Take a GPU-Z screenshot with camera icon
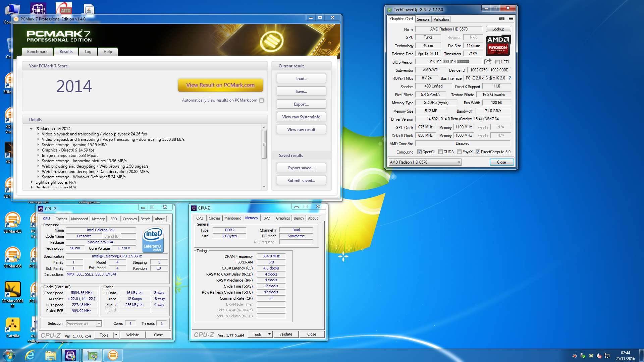The width and height of the screenshot is (644, 362). 501,19
